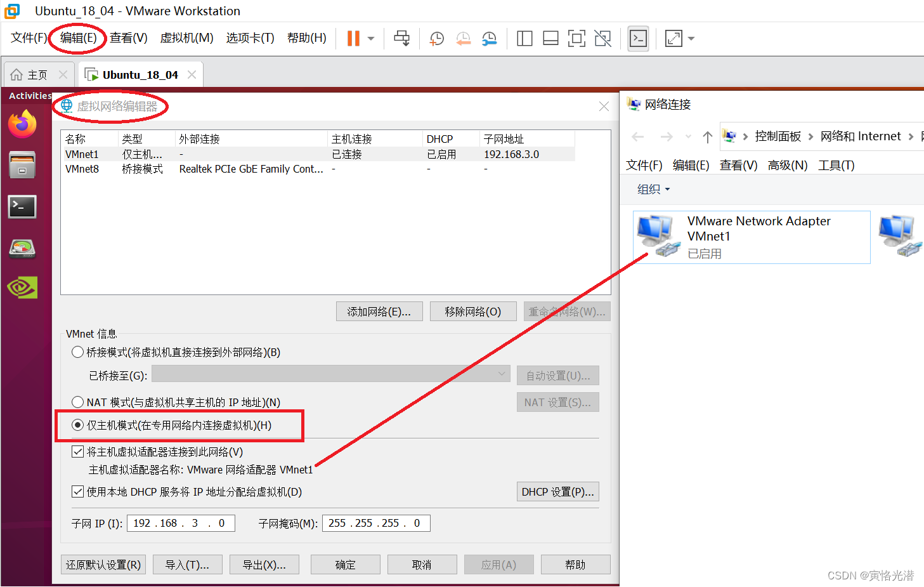Open the 编辑(E) menu in VMware

click(78, 38)
